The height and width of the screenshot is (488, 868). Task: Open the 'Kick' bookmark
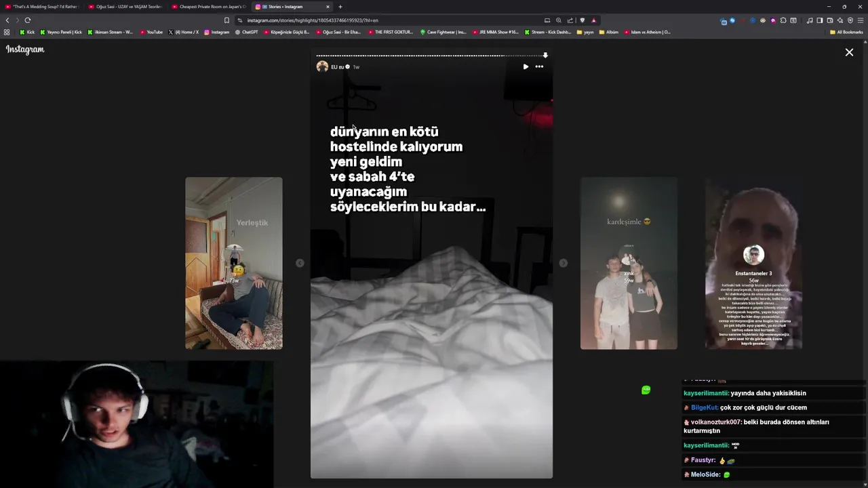click(27, 32)
